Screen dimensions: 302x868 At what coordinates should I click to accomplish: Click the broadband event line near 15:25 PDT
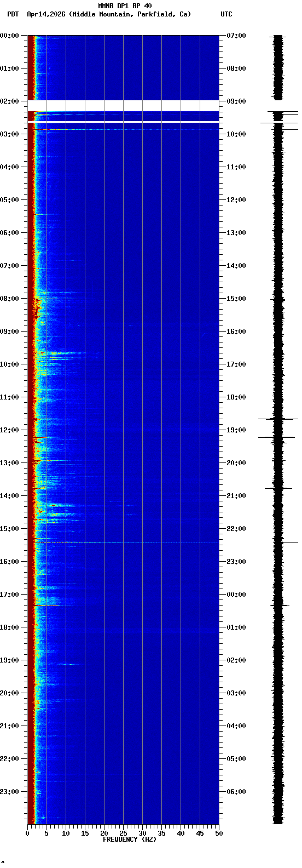pyautogui.click(x=123, y=542)
